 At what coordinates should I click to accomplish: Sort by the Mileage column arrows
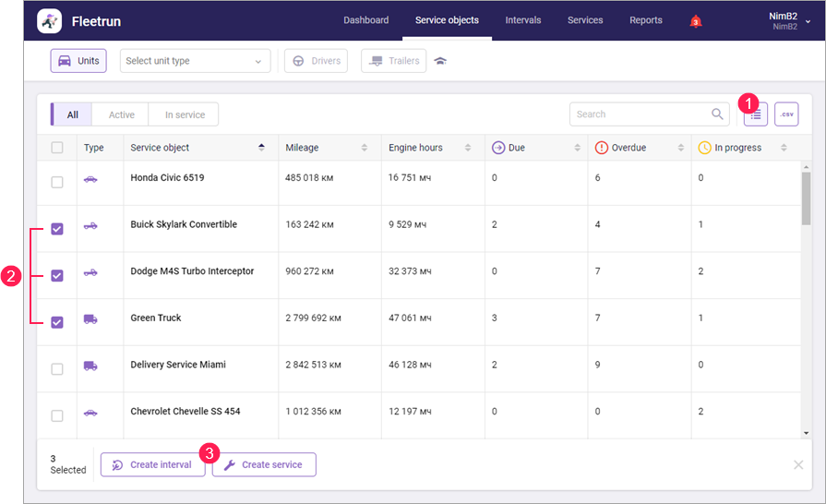point(364,148)
